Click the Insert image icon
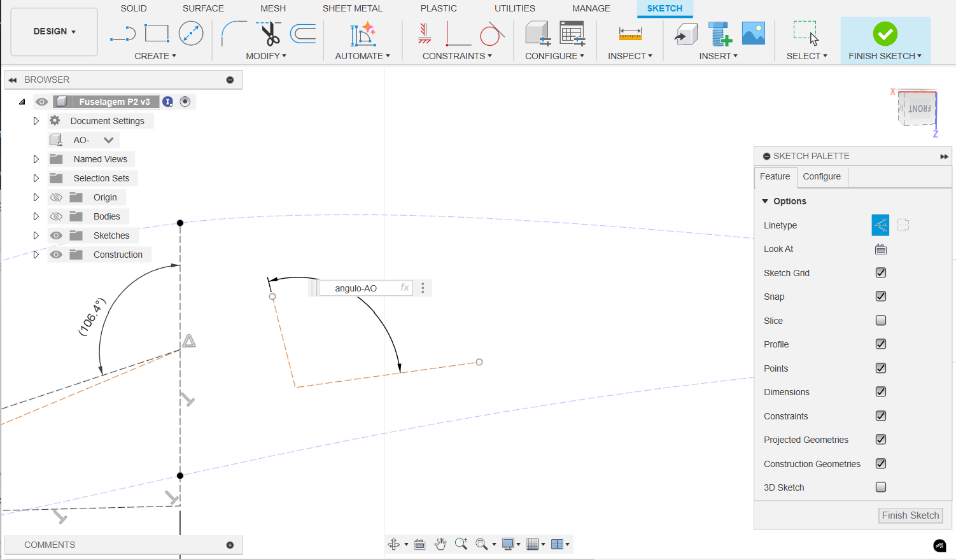Viewport: 956px width, 560px height. (753, 33)
